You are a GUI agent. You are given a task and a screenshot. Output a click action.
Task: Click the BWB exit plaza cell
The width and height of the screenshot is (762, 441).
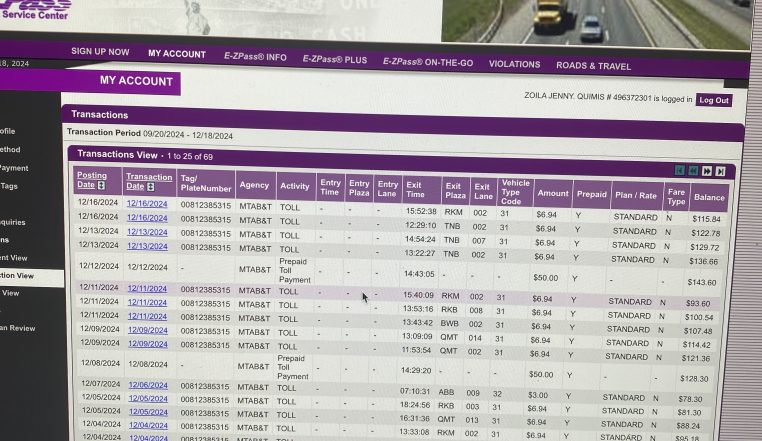[x=450, y=323]
